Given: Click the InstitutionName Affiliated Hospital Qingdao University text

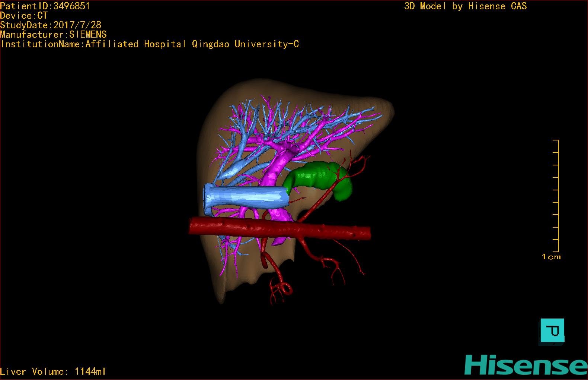Looking at the screenshot, I should [x=150, y=44].
